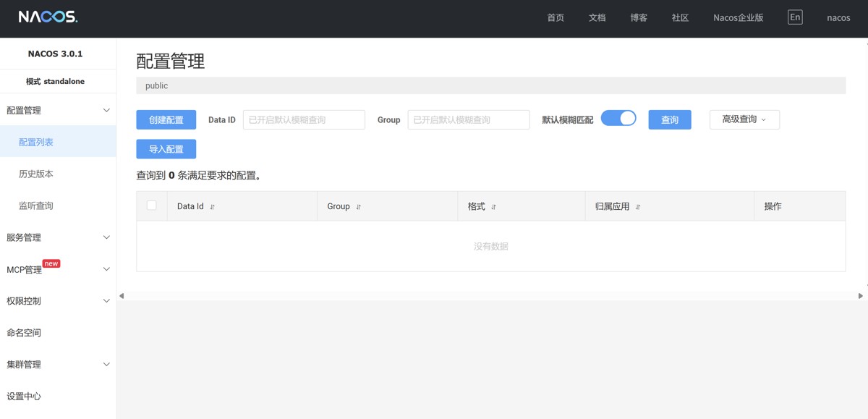Click the NACOS 3.0.1 version text

pos(56,54)
